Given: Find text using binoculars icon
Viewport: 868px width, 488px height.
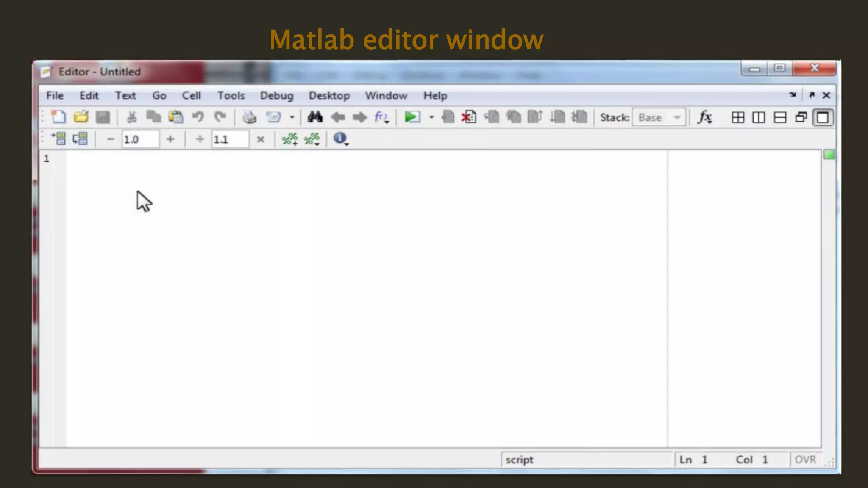Looking at the screenshot, I should tap(315, 117).
